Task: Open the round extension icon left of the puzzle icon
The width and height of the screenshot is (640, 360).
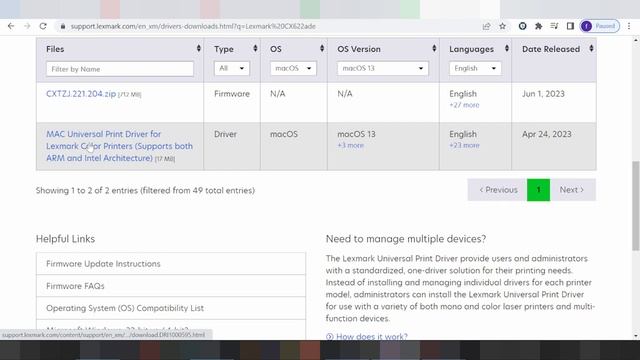Action: 522,26
